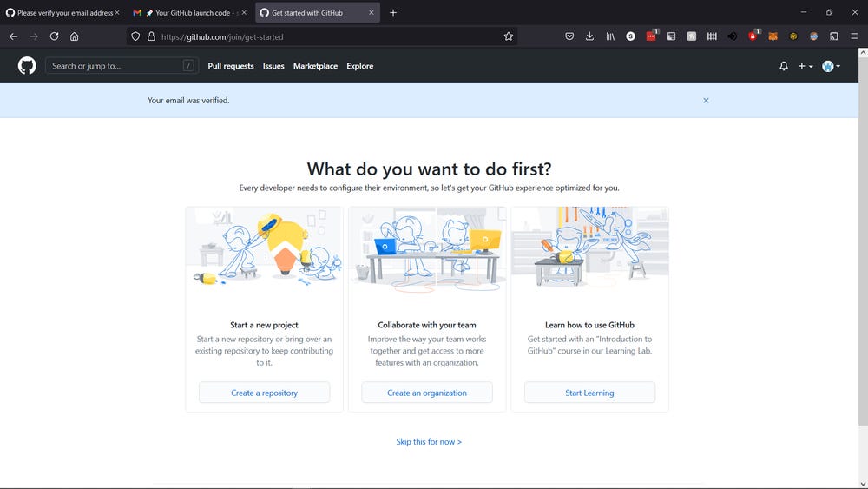Screen dimensions: 868x489
Task: Dismiss the 'Your email was verified' banner
Action: pyautogui.click(x=706, y=100)
